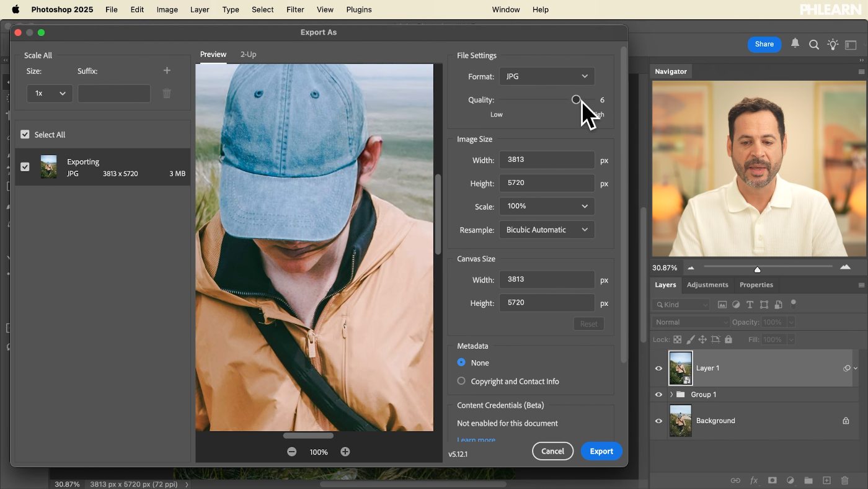Cancel the Export As dialog
868x489 pixels.
[552, 451]
